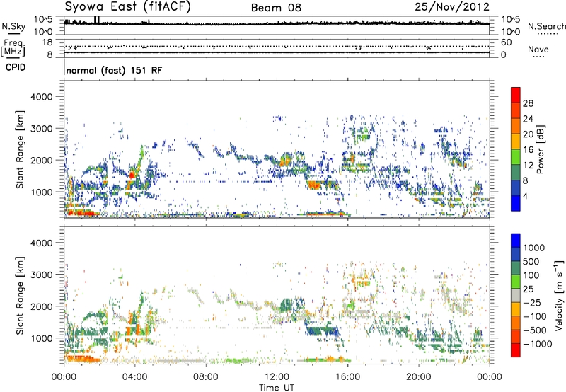Click the 'Time UT' axis label
This screenshot has width=566, height=392.
[x=277, y=388]
